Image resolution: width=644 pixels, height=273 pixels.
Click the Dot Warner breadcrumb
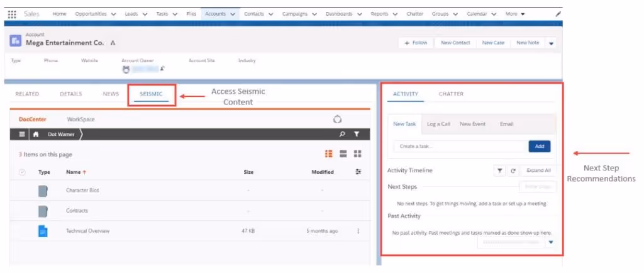click(x=61, y=134)
